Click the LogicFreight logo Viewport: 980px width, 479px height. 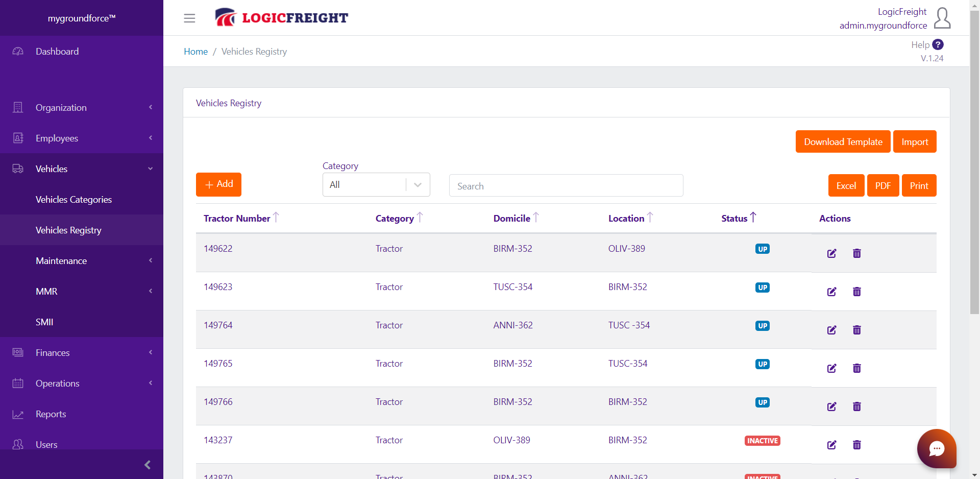(281, 17)
